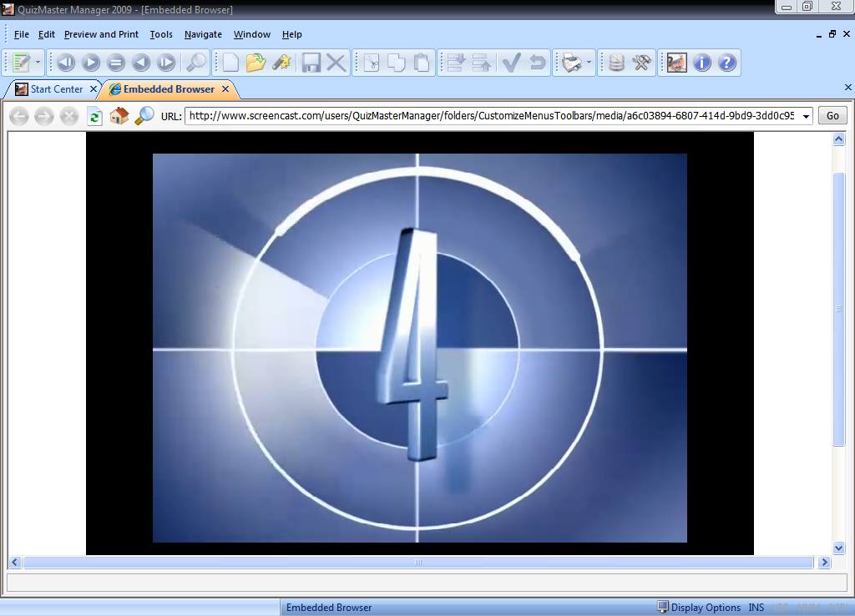This screenshot has height=616, width=855.
Task: Click the browser back arrow
Action: 19,116
